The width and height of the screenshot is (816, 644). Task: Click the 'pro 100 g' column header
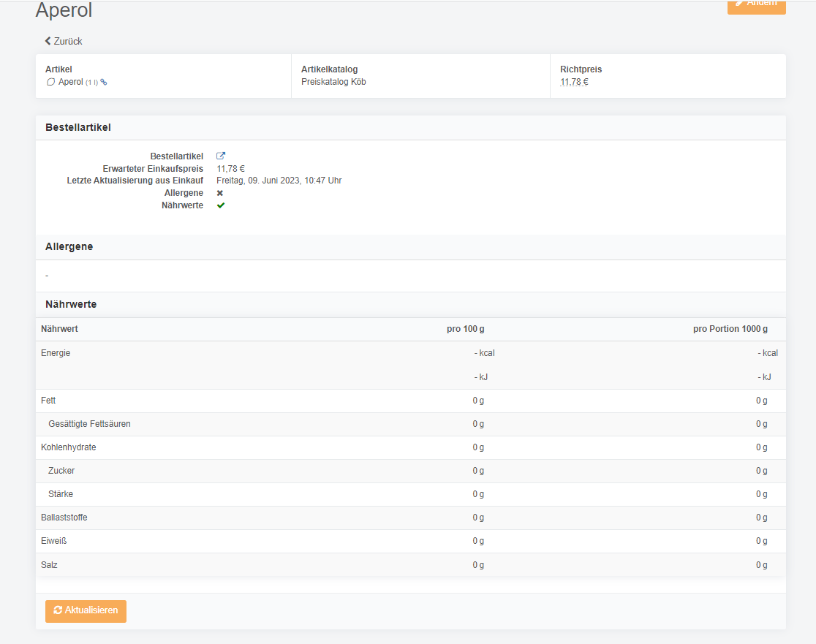point(465,329)
